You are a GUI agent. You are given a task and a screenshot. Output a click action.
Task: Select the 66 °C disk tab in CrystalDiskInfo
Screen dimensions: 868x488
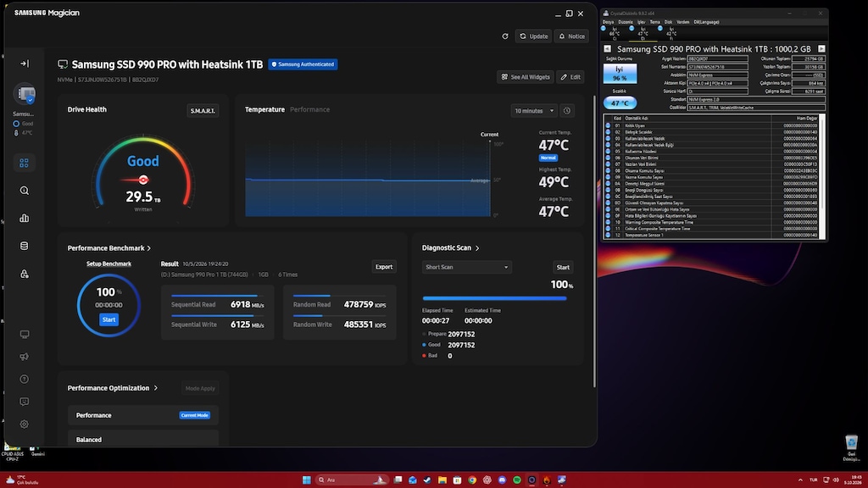pyautogui.click(x=614, y=33)
